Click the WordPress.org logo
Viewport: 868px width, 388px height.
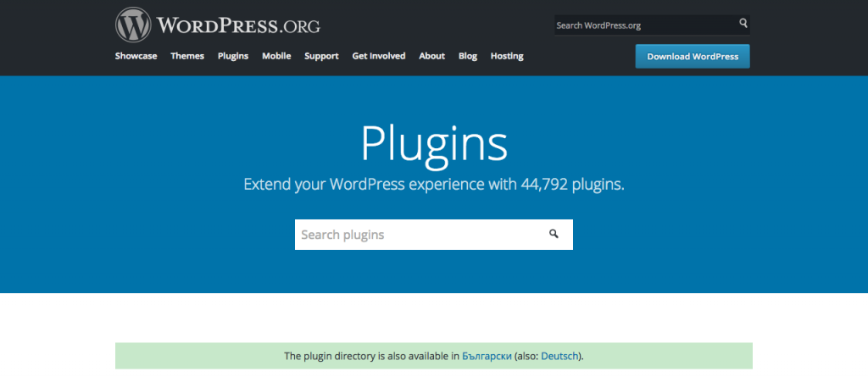(218, 25)
